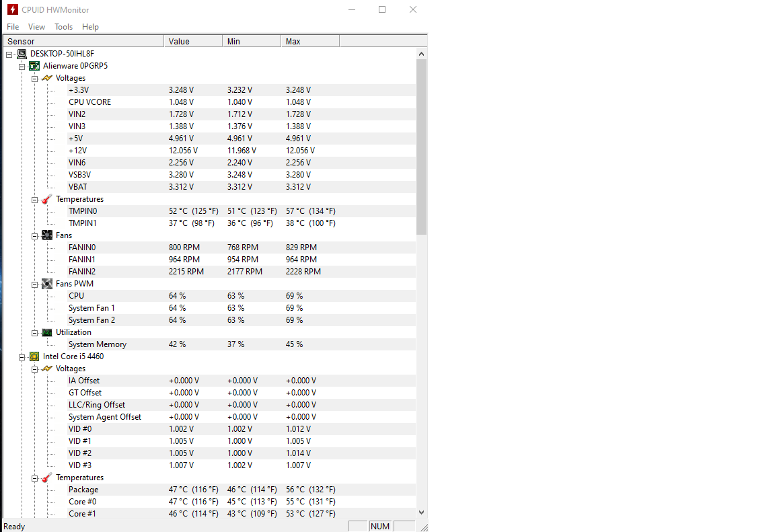Screen dimensions: 775x532
Task: Collapse the Intel Core i5 Temperatures group
Action: pos(34,478)
